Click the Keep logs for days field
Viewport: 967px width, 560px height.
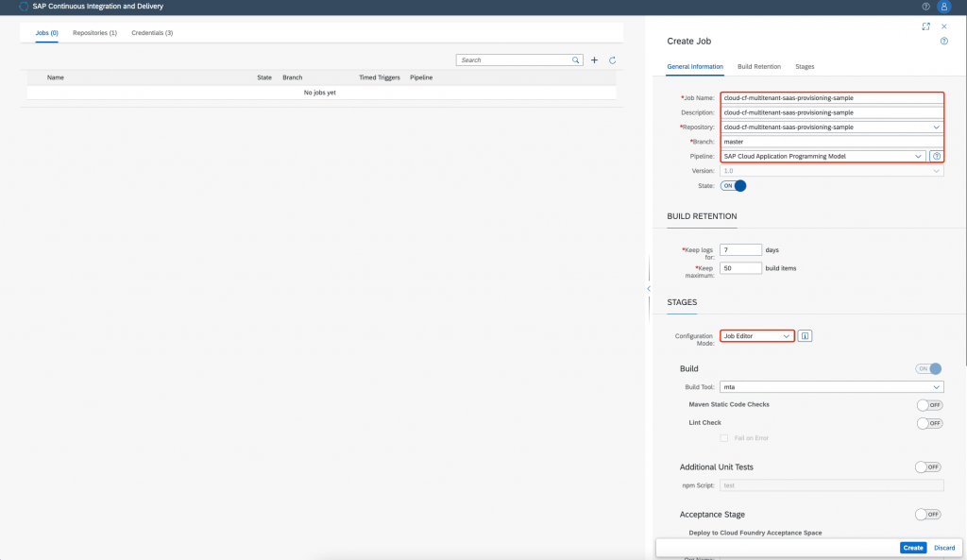(x=740, y=249)
